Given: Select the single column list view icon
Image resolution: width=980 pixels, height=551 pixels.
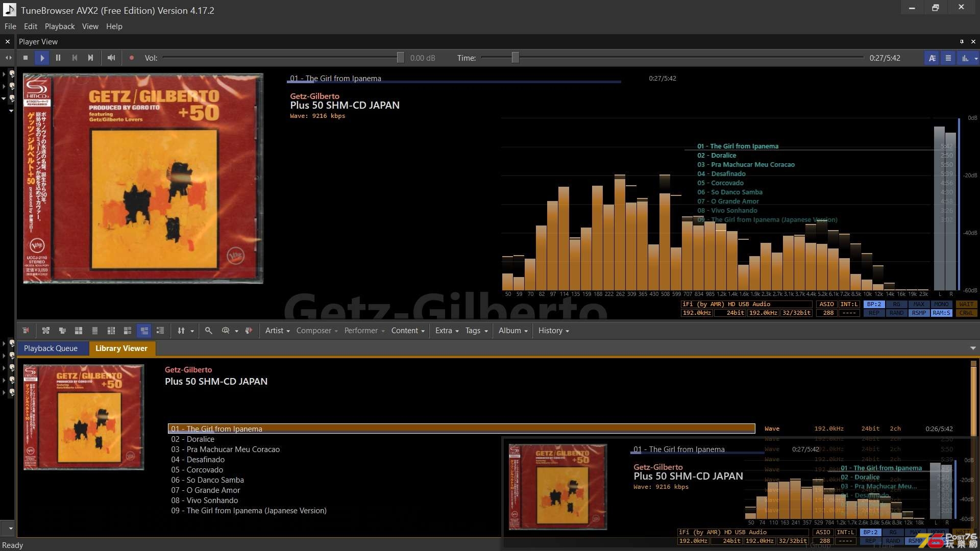Looking at the screenshot, I should coord(95,331).
